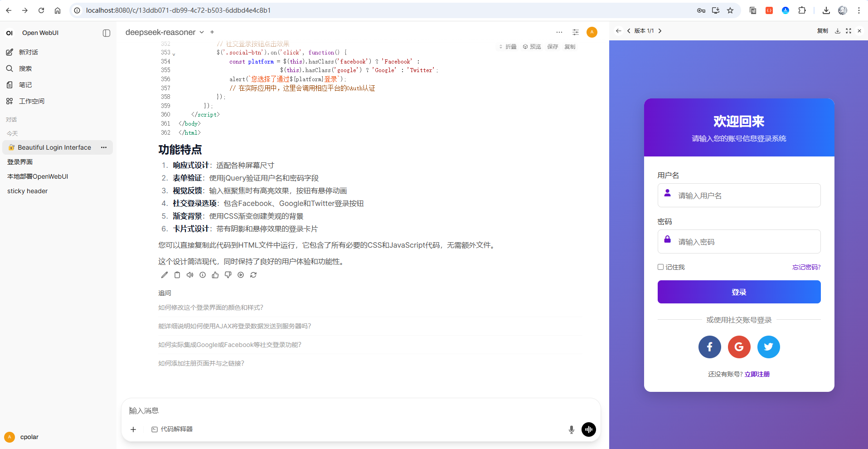Click the 输入消息 message input box
This screenshot has height=449, width=868.
point(361,410)
